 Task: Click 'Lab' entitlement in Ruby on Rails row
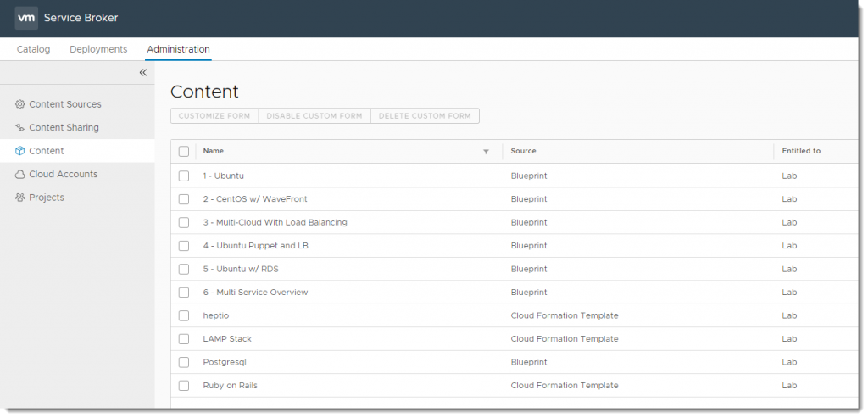(x=789, y=385)
